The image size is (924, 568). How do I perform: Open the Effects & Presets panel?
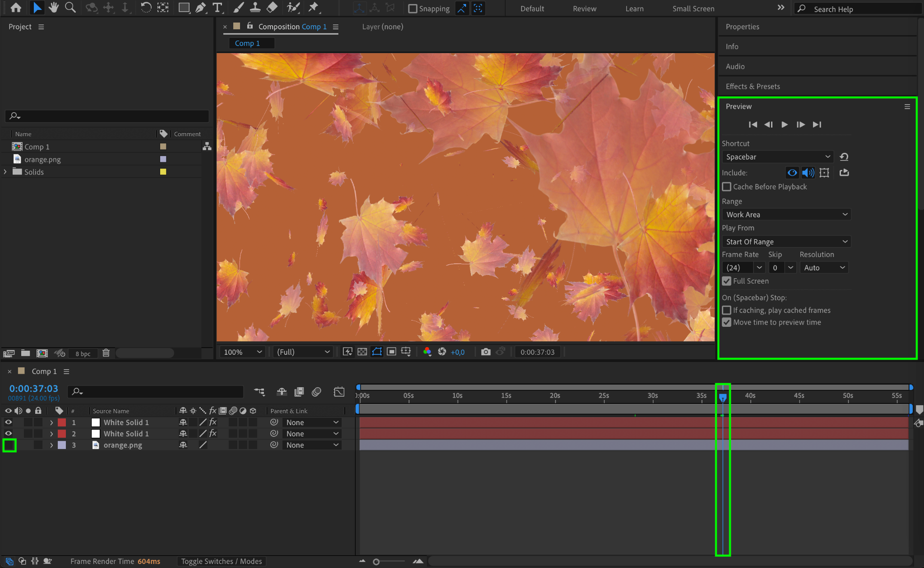[753, 86]
